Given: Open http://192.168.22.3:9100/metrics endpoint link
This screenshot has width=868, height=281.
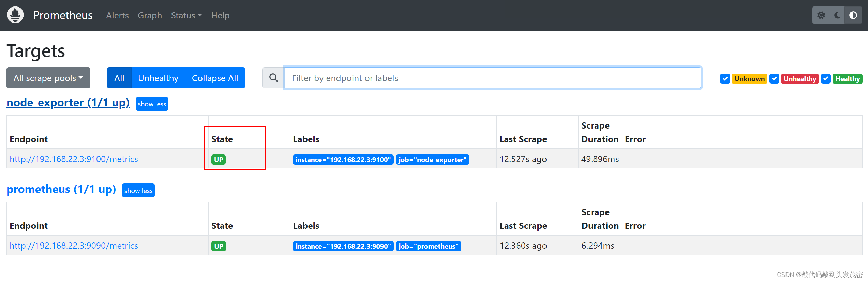Looking at the screenshot, I should click(74, 159).
